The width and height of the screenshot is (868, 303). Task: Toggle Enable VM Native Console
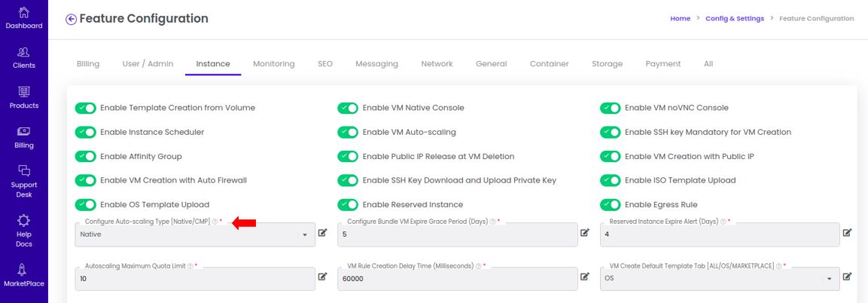348,108
